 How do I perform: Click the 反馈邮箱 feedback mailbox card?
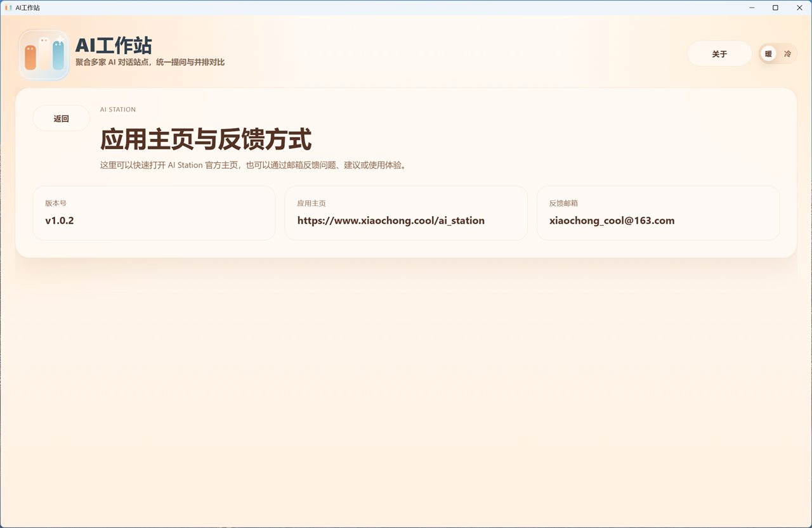pos(658,213)
